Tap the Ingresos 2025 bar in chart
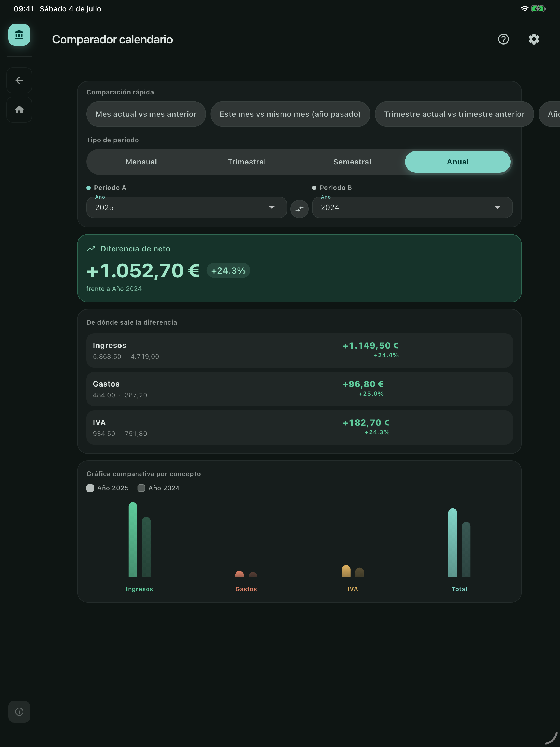The image size is (560, 747). point(133,540)
